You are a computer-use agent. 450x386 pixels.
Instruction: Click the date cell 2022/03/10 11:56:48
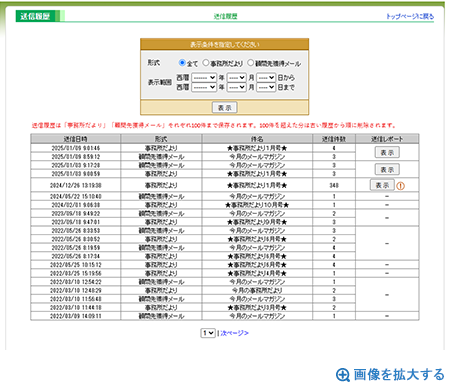coord(76,299)
